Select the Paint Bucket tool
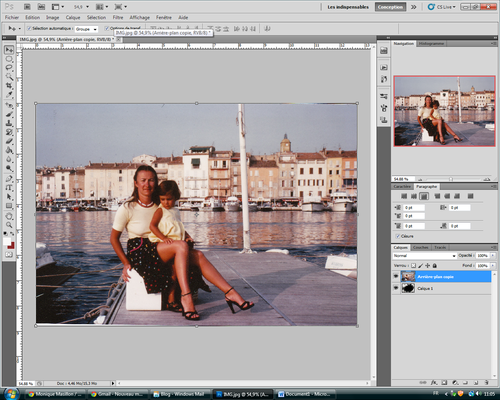 (9, 150)
